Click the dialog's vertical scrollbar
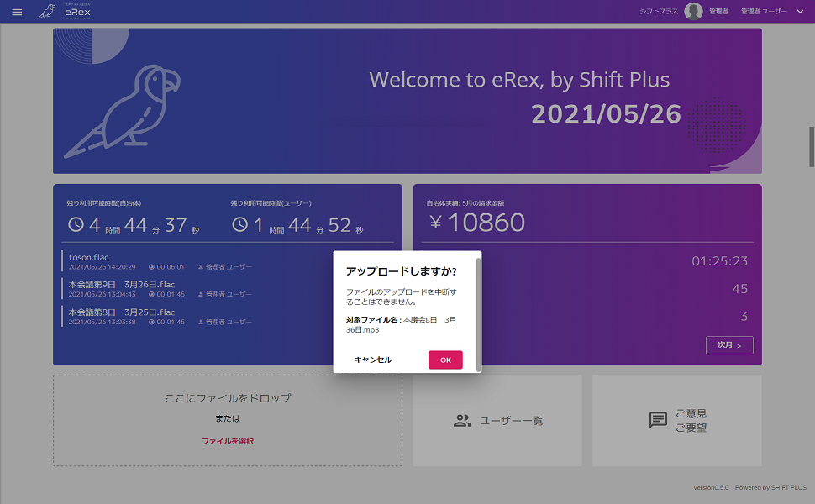The height and width of the screenshot is (504, 815). coord(478,314)
